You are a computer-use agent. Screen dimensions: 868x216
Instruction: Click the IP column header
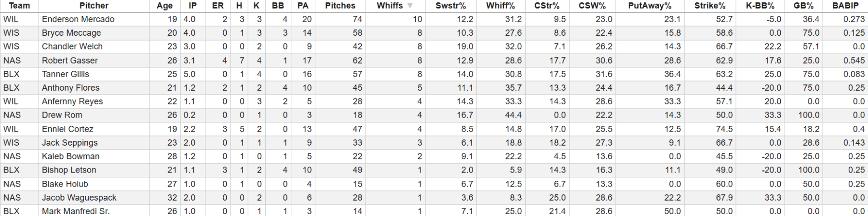192,6
